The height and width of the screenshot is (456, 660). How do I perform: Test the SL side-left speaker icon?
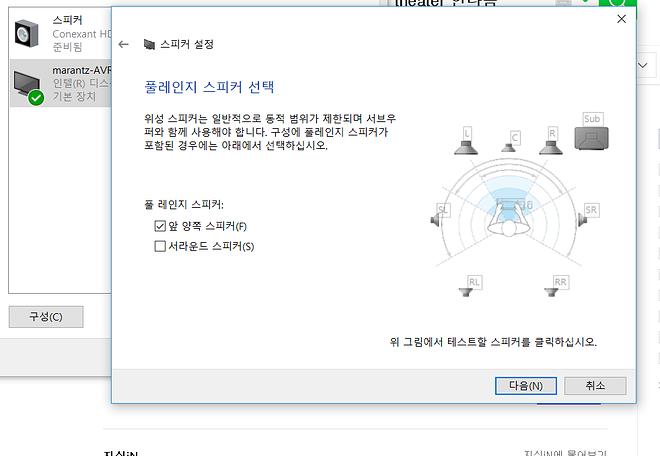[x=439, y=215]
